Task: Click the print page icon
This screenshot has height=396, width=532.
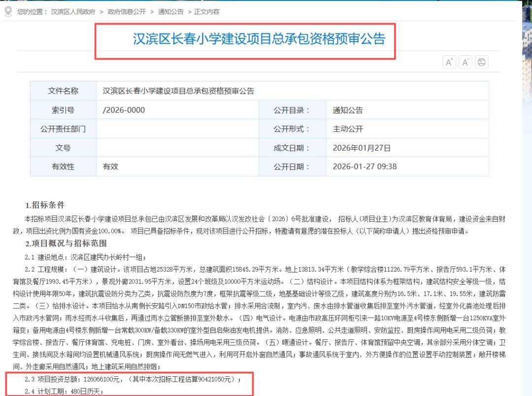Action: [481, 62]
